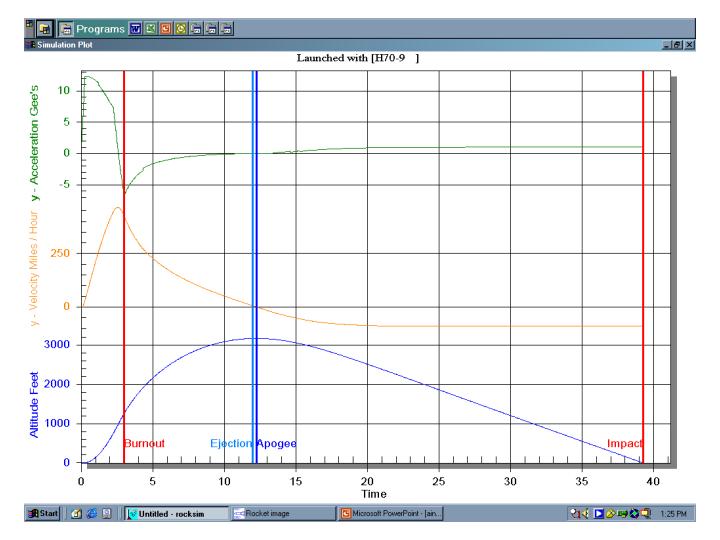Launch Microsoft Excel from the shortcut bar
Screen dimensions: 720x540
pyautogui.click(x=151, y=29)
